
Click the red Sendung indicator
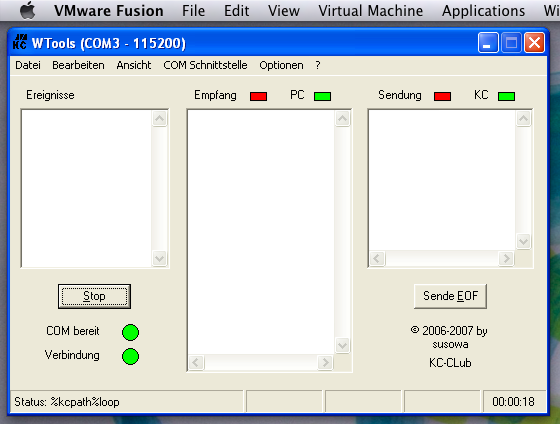[x=442, y=96]
